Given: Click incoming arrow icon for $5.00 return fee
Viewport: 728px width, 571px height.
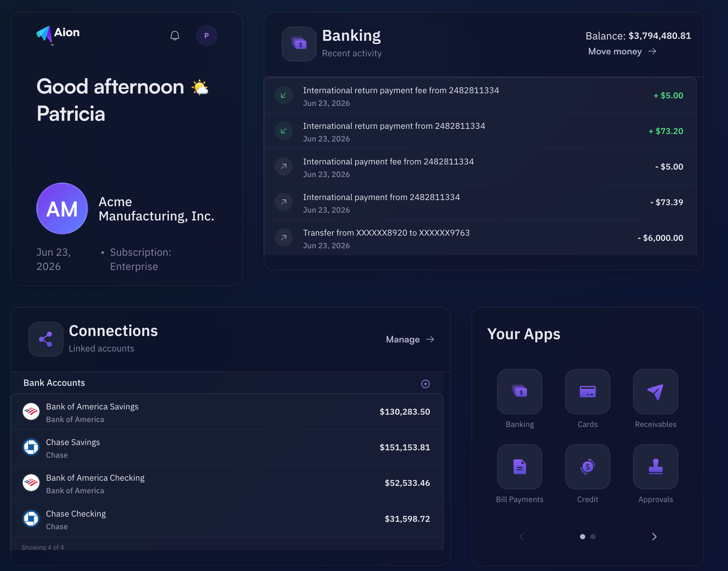Looking at the screenshot, I should (x=284, y=95).
